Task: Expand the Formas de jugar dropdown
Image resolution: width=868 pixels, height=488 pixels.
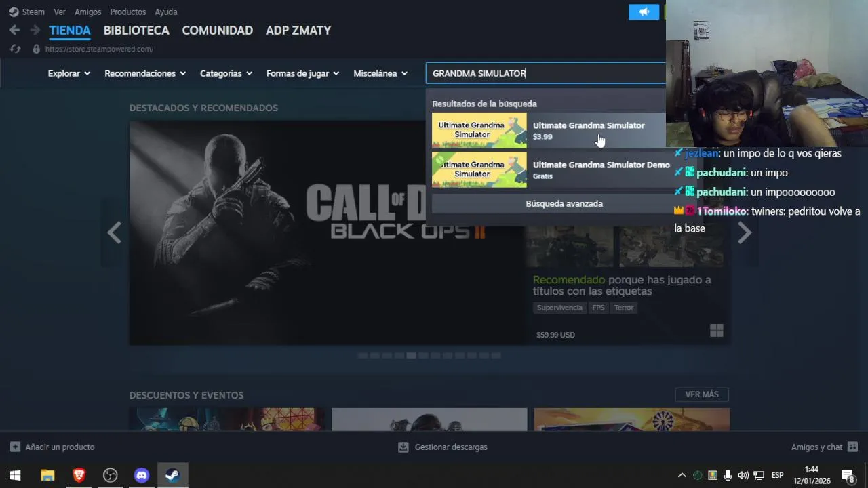Action: coord(302,73)
